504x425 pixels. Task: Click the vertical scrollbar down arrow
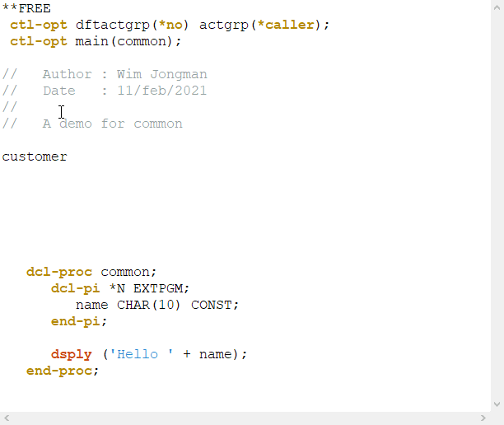(x=497, y=404)
